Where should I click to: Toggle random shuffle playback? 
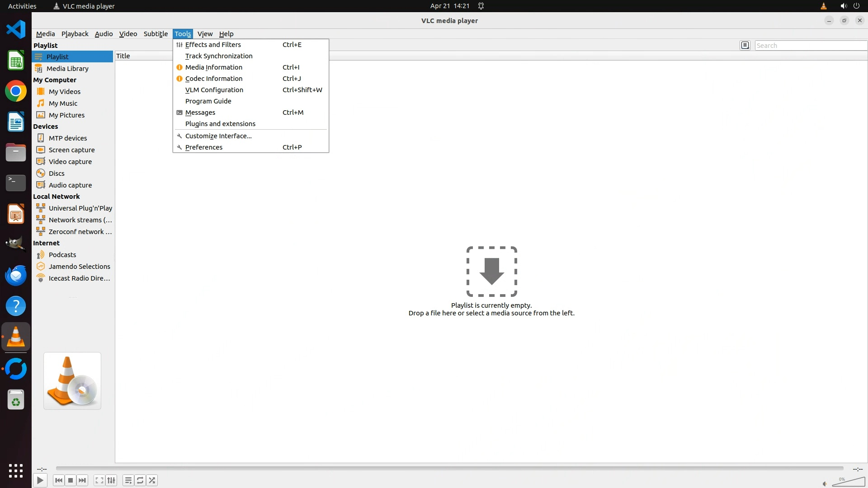coord(152,480)
